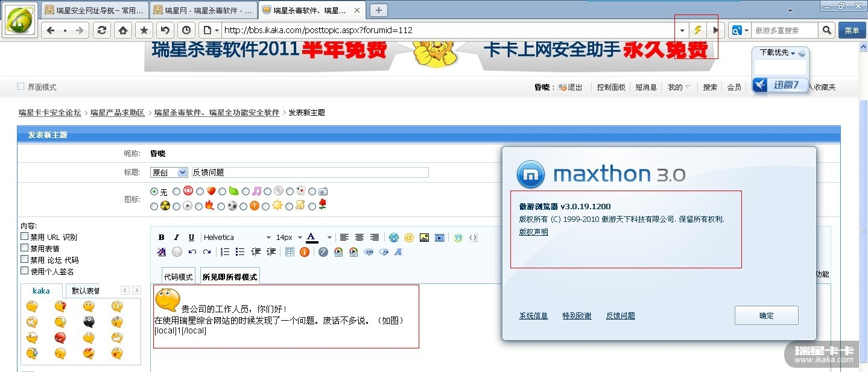Open the home page via house icon

[123, 30]
